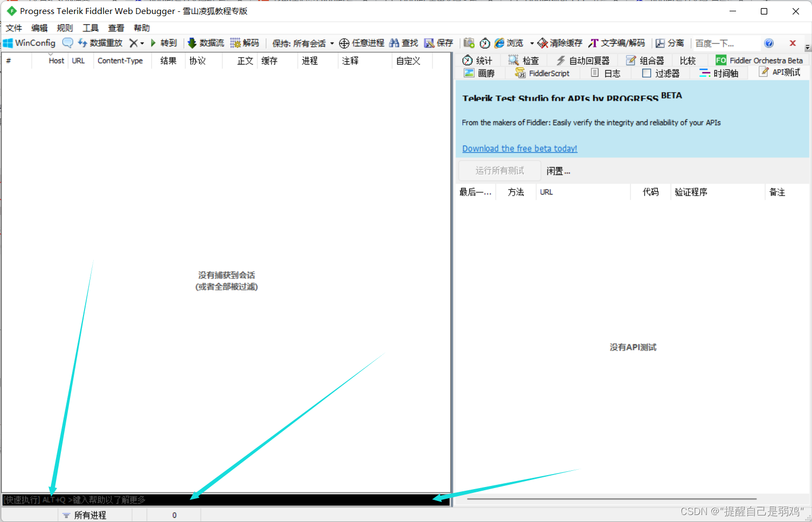This screenshot has height=522, width=812.
Task: Select the API测试 tab
Action: (780, 72)
